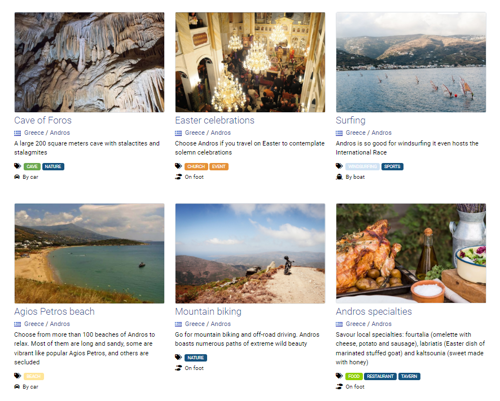Viewport: 500px width, 401px height.
Task: Select the green CAVE tag
Action: [32, 166]
